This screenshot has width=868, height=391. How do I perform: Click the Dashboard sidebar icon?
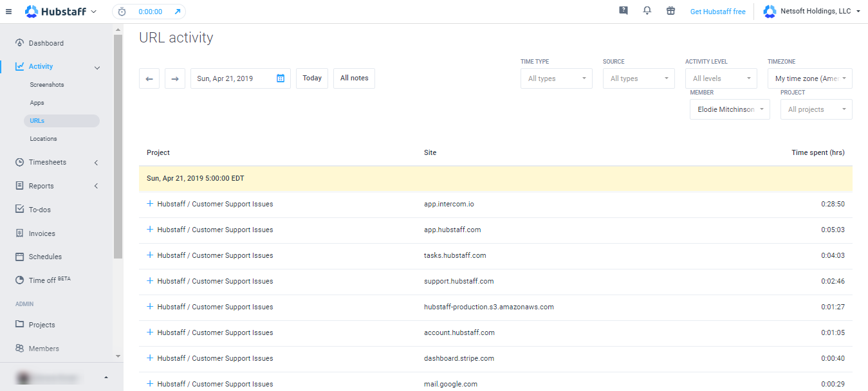click(19, 43)
